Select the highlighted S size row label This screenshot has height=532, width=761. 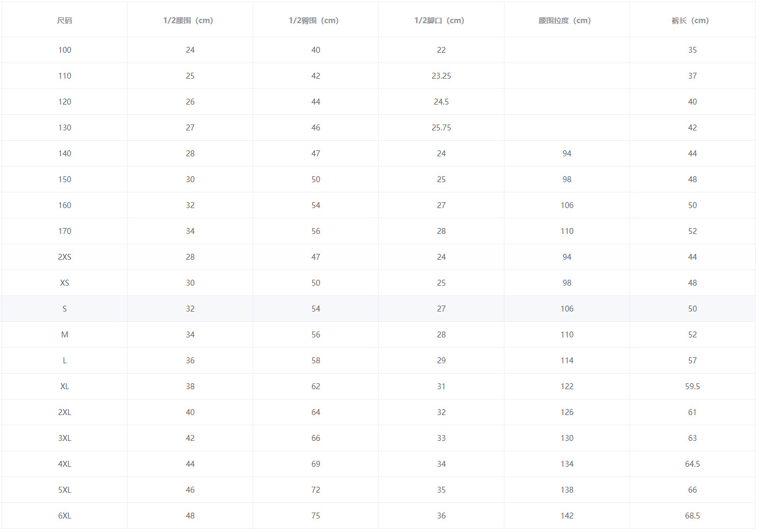point(65,309)
